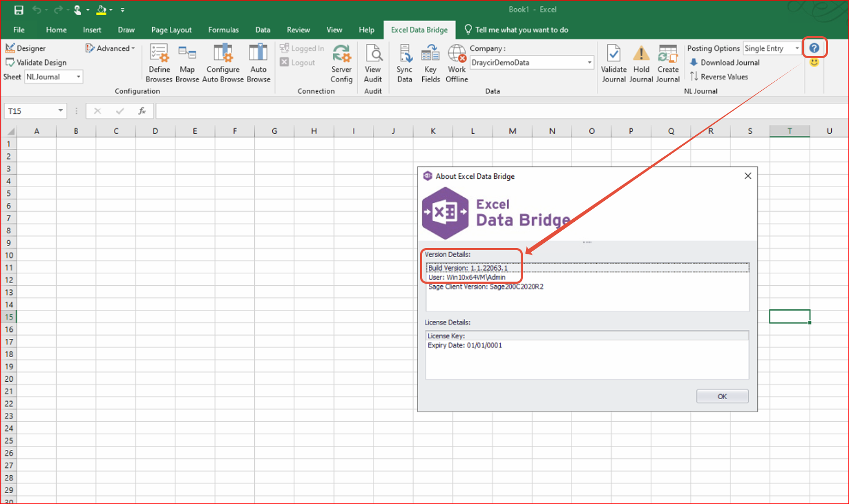Select the License Key line
Image resolution: width=849 pixels, height=504 pixels.
tap(587, 336)
